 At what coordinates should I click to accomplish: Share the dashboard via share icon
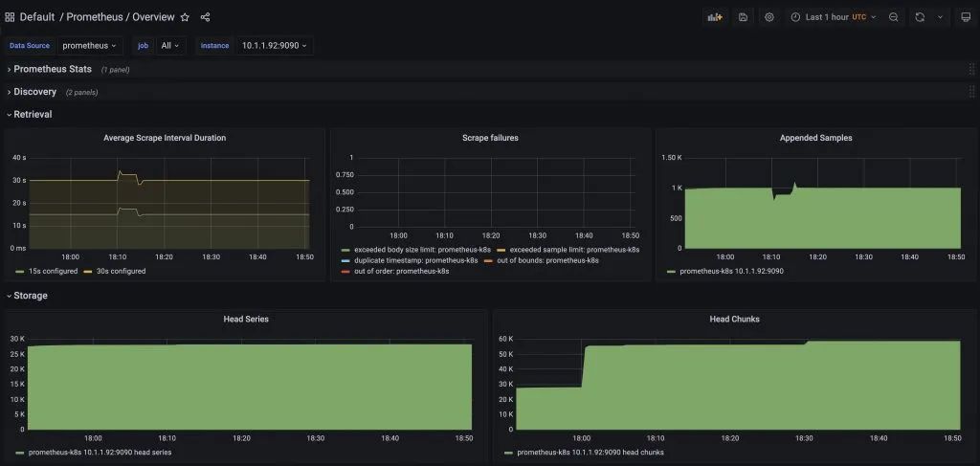click(x=205, y=17)
